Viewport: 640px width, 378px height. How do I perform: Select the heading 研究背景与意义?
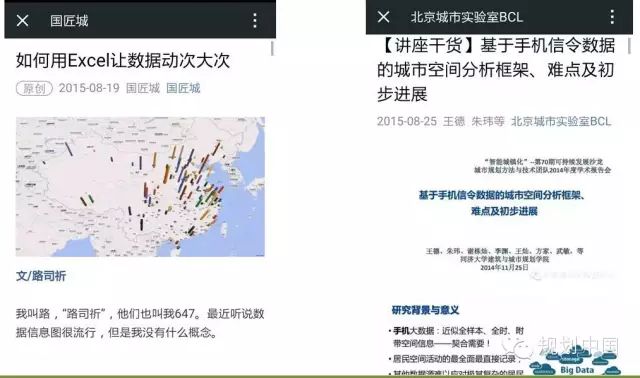click(425, 310)
